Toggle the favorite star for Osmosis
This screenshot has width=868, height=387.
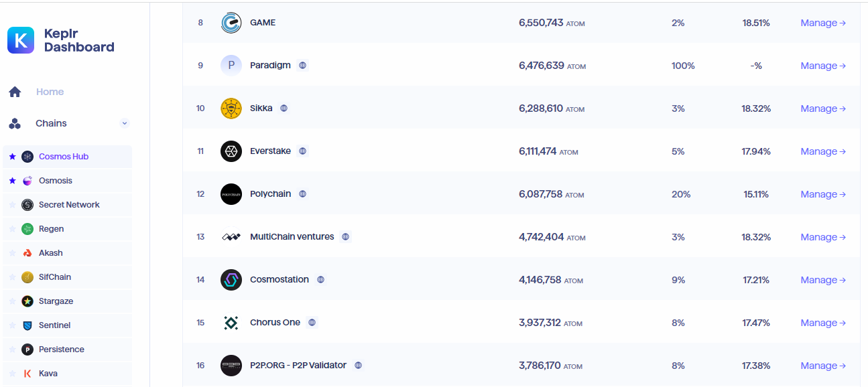pos(12,181)
